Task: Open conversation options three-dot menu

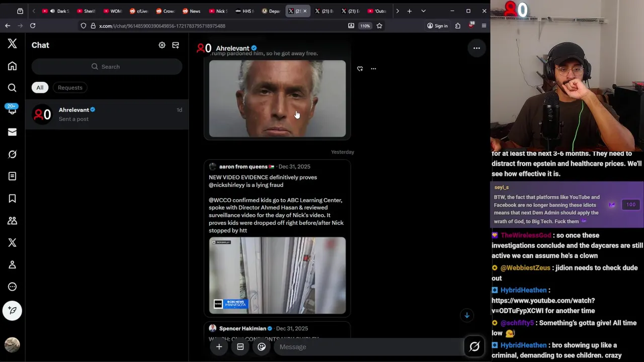Action: tap(476, 48)
